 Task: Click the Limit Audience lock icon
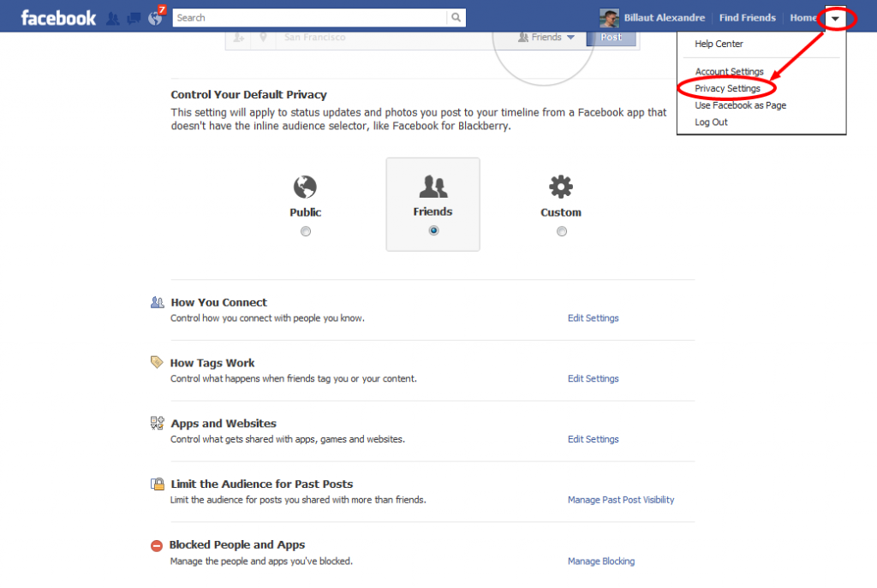click(158, 484)
